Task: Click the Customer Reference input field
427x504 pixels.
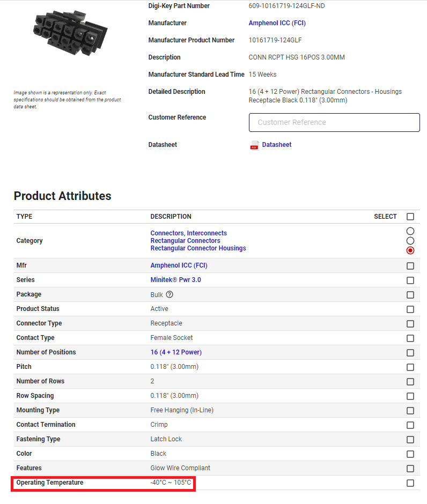Action: coord(334,122)
